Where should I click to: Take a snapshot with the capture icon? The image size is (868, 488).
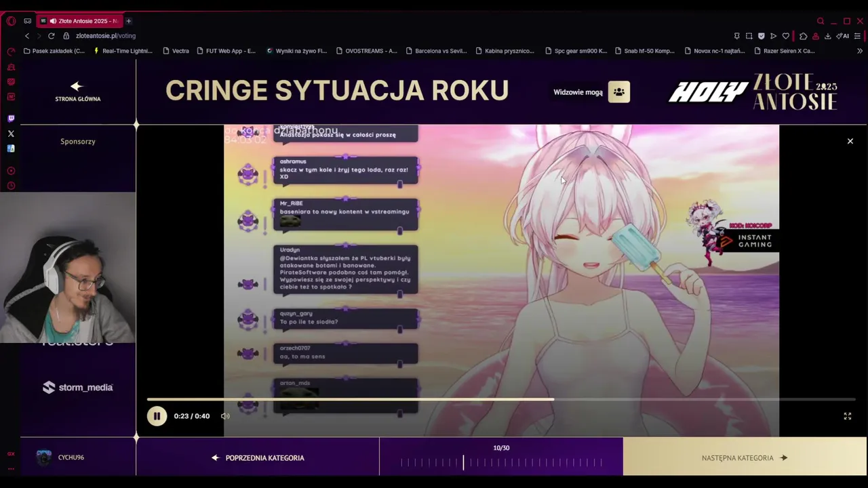pyautogui.click(x=749, y=36)
